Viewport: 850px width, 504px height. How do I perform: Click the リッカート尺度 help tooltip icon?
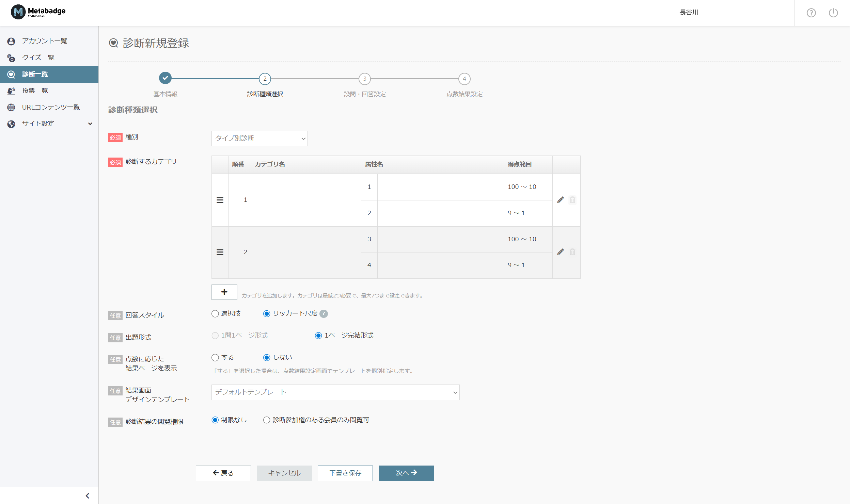click(324, 313)
